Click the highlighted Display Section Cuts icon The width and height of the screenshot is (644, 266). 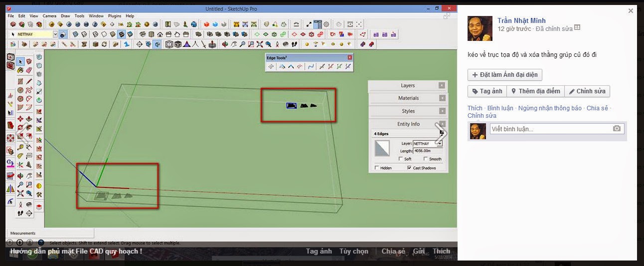coord(157,44)
